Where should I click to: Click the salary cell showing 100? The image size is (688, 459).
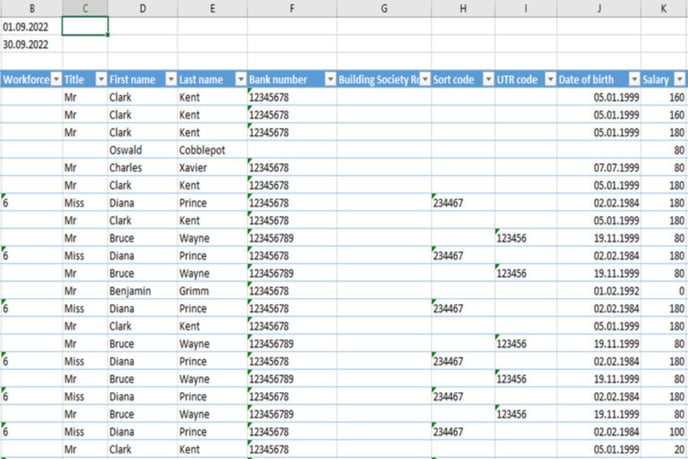tap(664, 432)
